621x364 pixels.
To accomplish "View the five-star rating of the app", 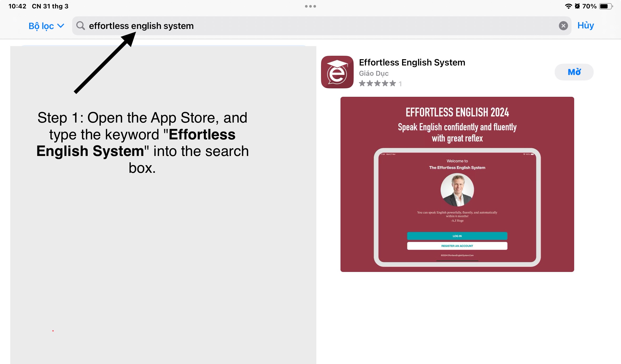I will pyautogui.click(x=377, y=84).
